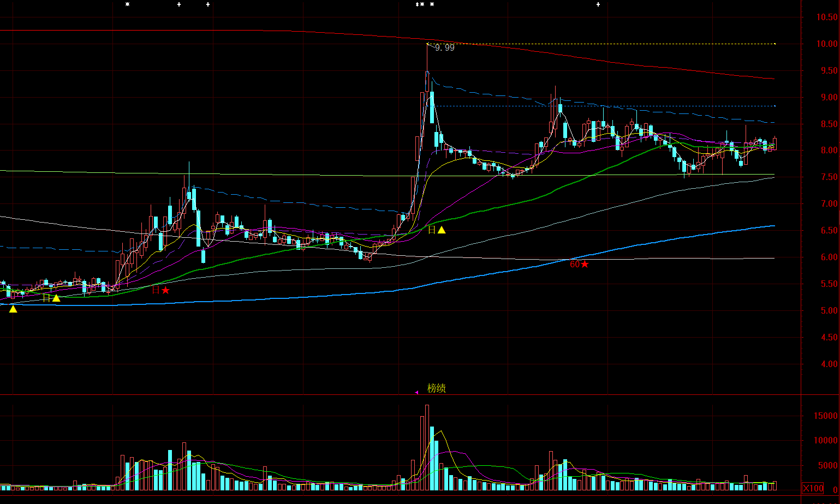Click the 6.50 price axis label
Image resolution: width=840 pixels, height=504 pixels.
829,230
